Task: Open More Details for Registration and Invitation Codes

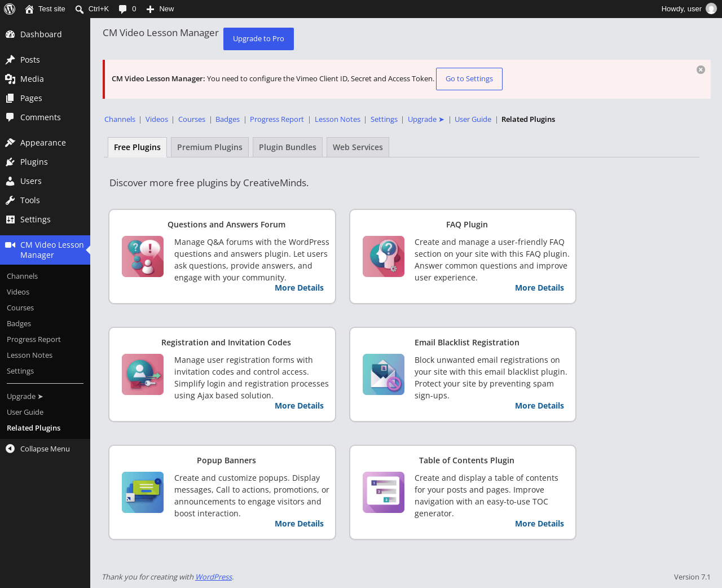Action: tap(299, 406)
